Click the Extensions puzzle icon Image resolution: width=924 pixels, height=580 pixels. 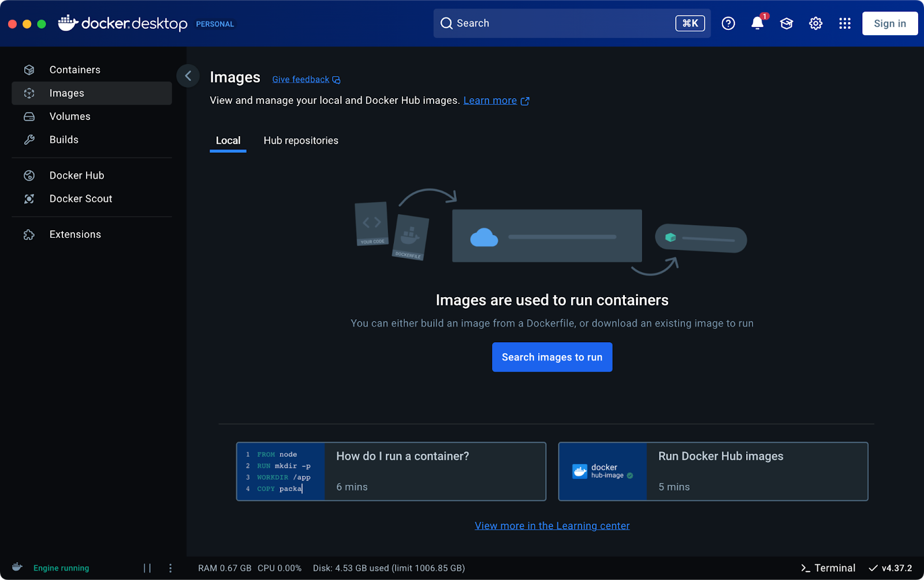click(x=29, y=234)
